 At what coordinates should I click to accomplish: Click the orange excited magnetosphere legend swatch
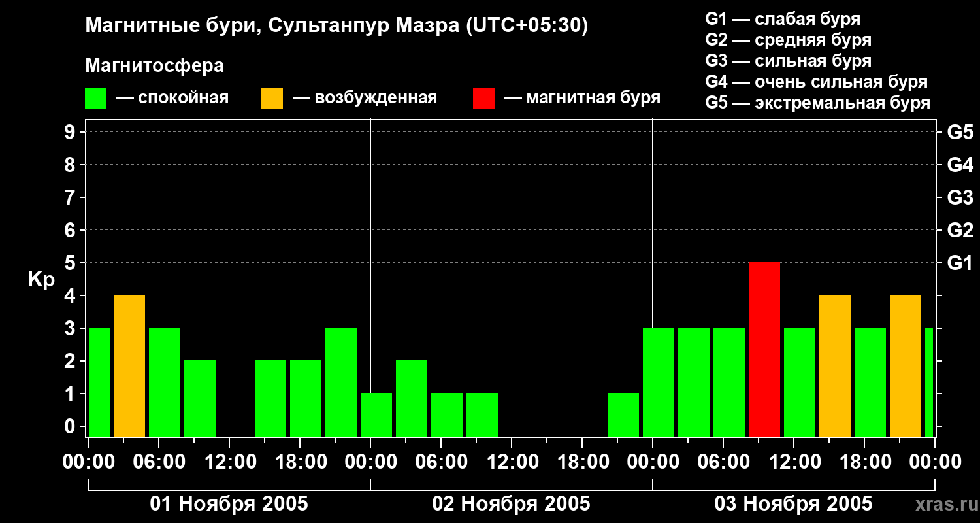click(272, 99)
